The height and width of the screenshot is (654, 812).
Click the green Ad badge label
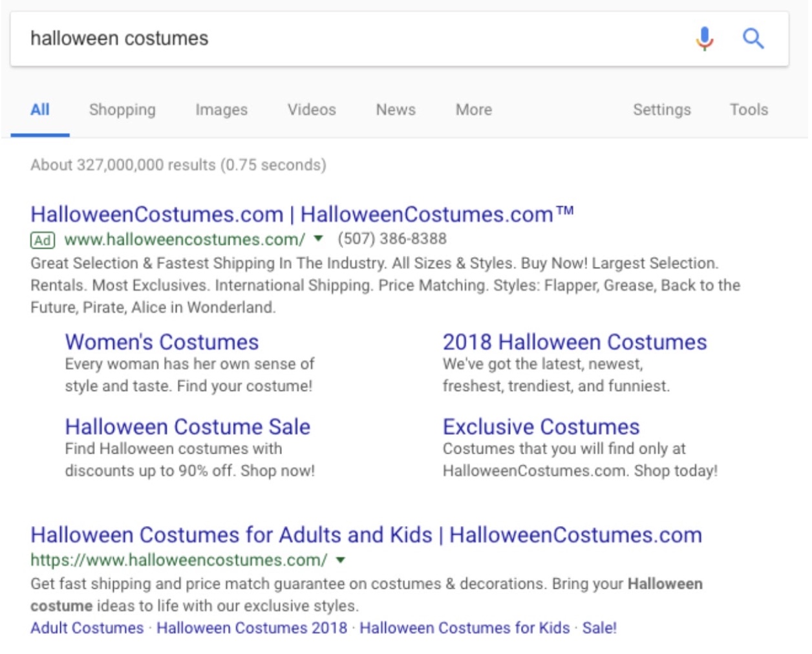(x=43, y=240)
